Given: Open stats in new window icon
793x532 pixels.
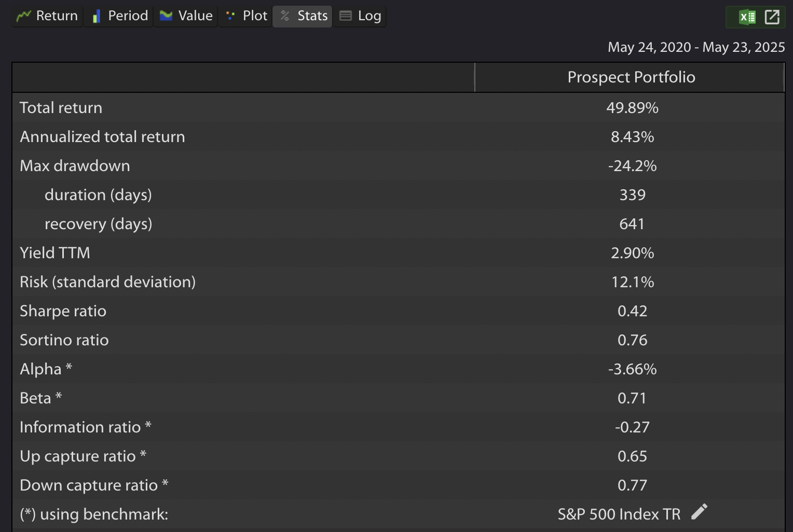Looking at the screenshot, I should pyautogui.click(x=772, y=17).
